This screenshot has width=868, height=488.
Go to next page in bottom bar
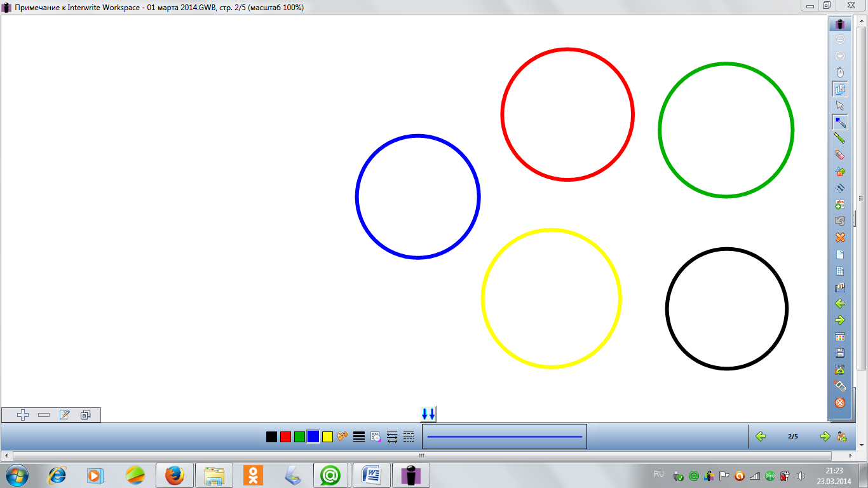[x=825, y=437]
